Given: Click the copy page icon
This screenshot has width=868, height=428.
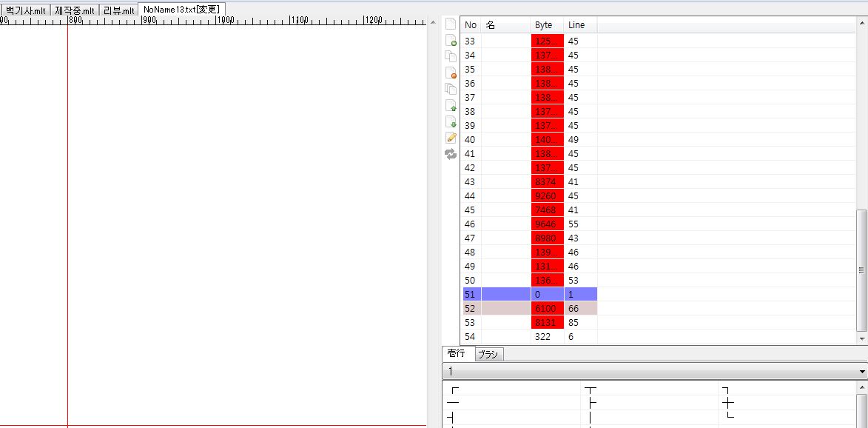Looking at the screenshot, I should click(x=450, y=56).
